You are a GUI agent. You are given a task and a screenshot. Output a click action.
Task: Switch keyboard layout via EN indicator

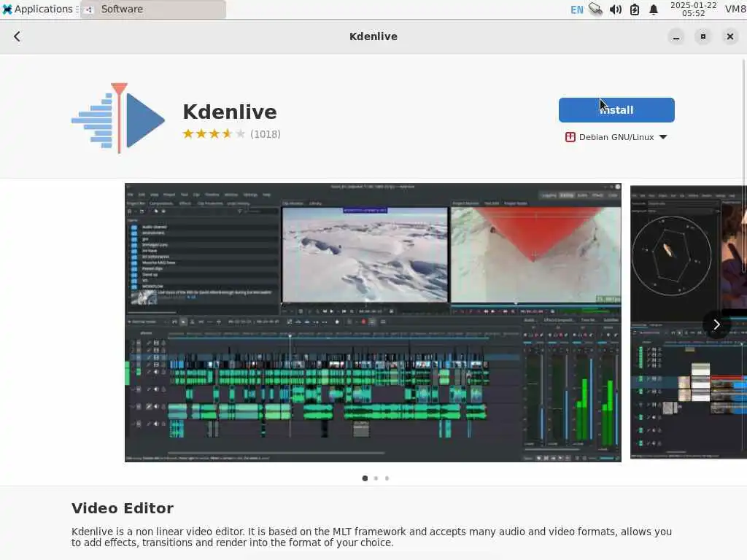tap(576, 9)
